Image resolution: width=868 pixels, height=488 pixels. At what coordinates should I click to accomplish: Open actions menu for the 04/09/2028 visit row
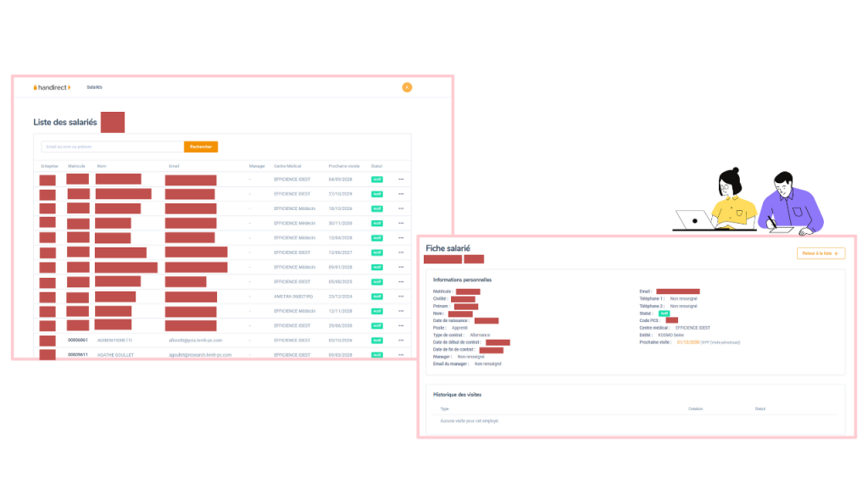pyautogui.click(x=401, y=180)
